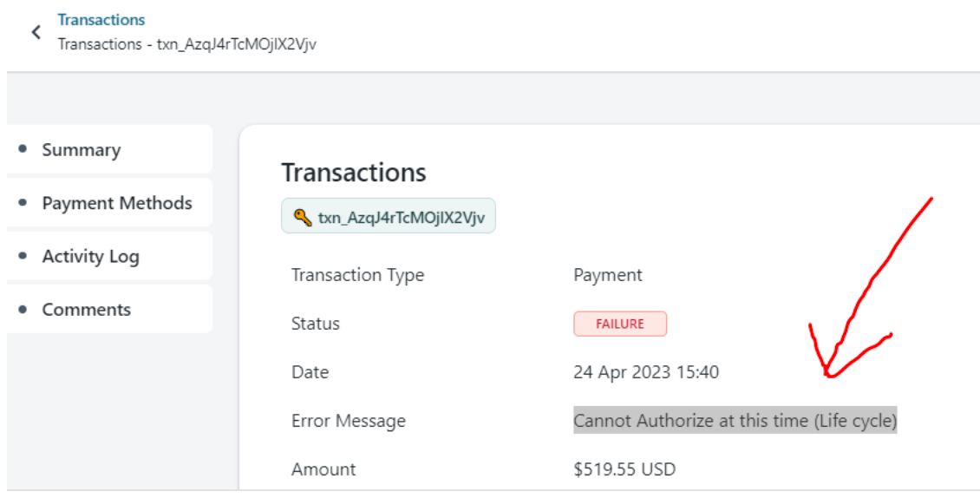The image size is (980, 498).
Task: Click the breadcrumb subtitle with the transaction ID
Action: pos(186,43)
